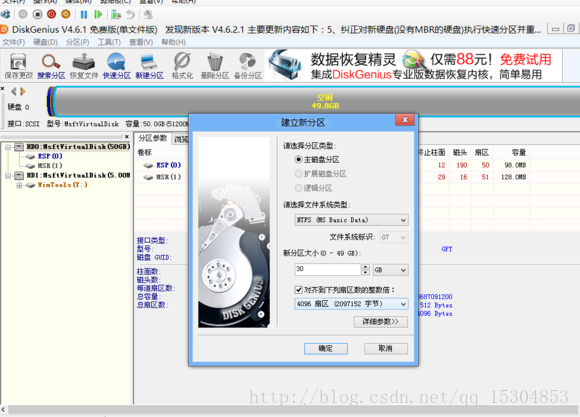Click the back arrow next to disk bar
This screenshot has height=417, width=580.
click(14, 91)
